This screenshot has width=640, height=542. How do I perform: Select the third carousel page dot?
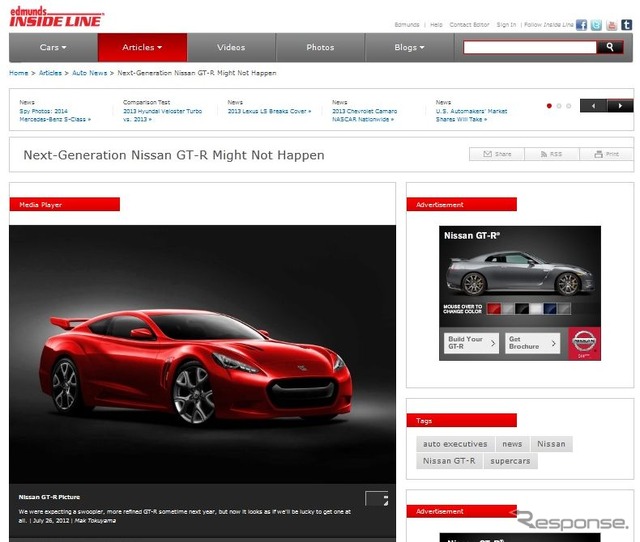[569, 106]
